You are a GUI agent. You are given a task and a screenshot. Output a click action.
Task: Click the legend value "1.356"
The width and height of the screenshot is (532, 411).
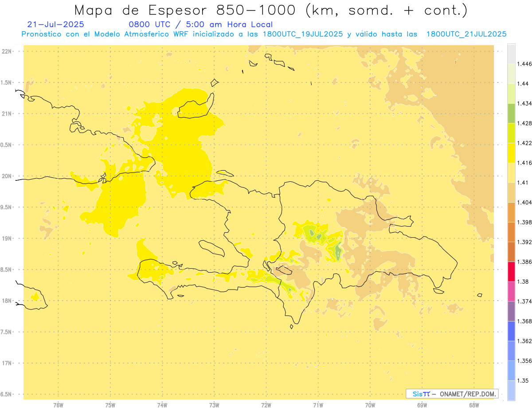coord(524,361)
